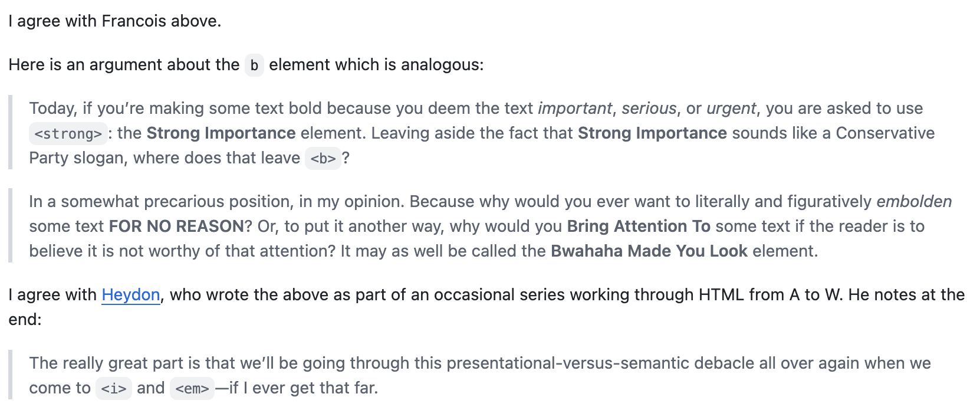Click bold "Strong Importance" before "sounds like"
Image resolution: width=980 pixels, height=420 pixels.
[652, 133]
